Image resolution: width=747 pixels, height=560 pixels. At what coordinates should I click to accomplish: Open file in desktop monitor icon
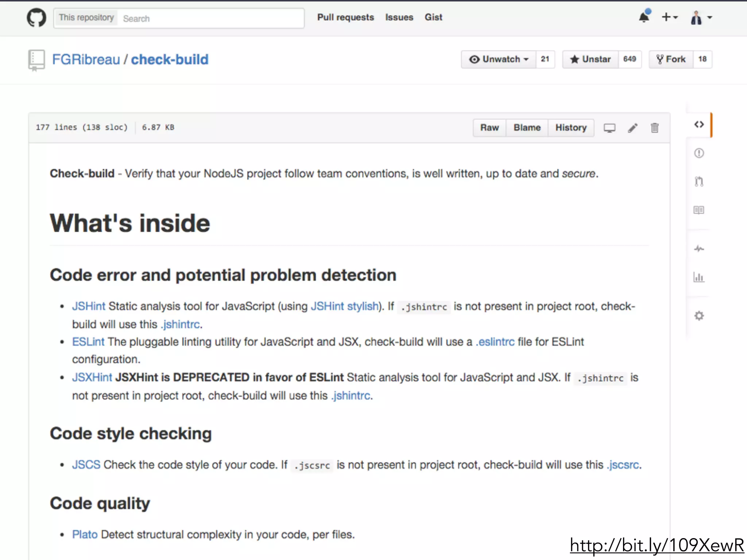coord(609,128)
